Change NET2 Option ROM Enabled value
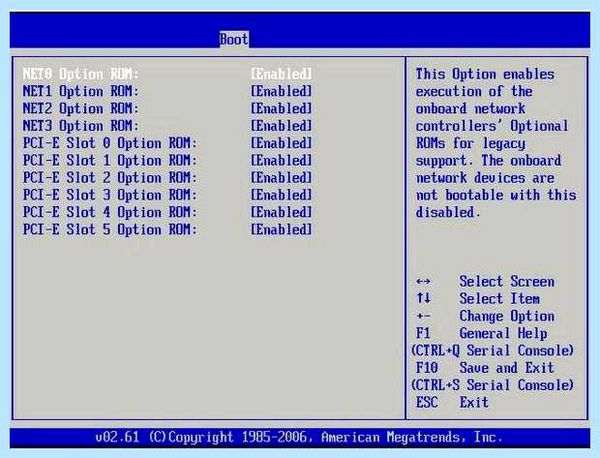Viewport: 600px width, 458px height. click(x=281, y=108)
